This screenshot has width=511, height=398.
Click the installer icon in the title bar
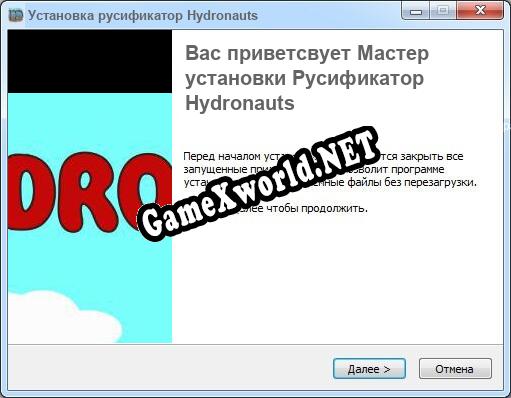[15, 15]
